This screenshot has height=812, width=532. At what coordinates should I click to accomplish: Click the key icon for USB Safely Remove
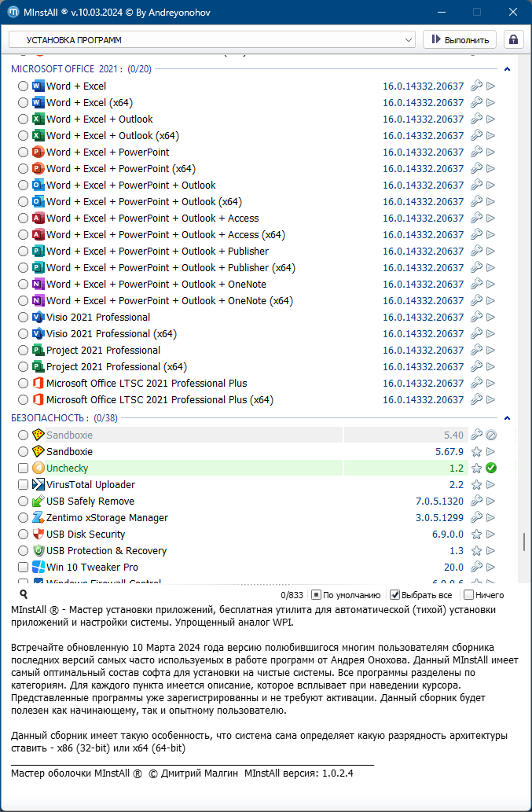(476, 502)
